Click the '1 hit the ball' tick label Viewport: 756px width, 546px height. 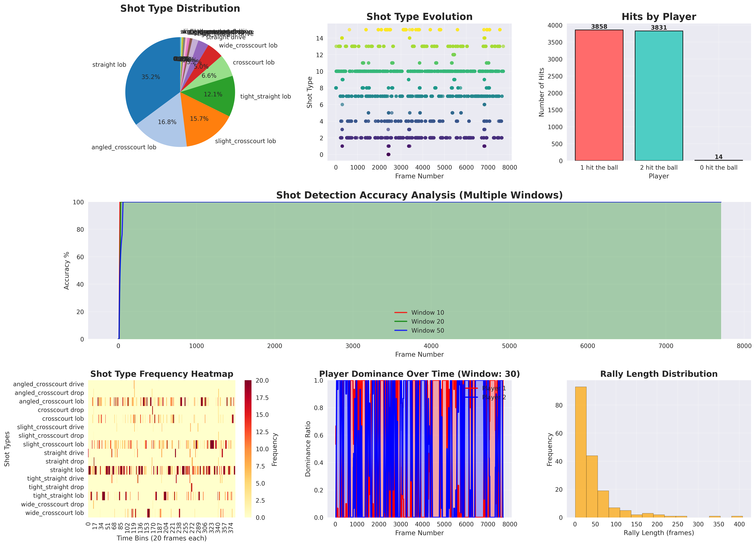pyautogui.click(x=599, y=168)
